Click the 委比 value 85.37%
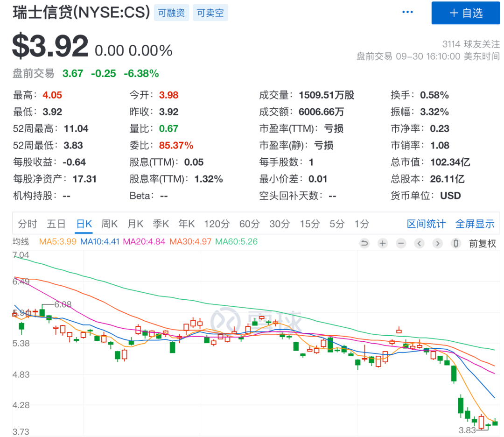The height and width of the screenshot is (437, 504). pos(176,145)
